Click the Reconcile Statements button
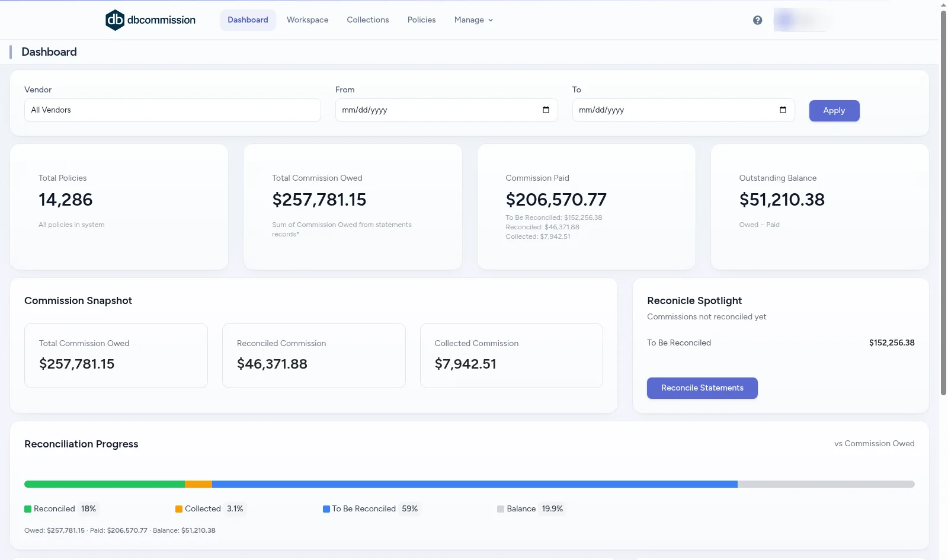The image size is (948, 560). click(702, 388)
